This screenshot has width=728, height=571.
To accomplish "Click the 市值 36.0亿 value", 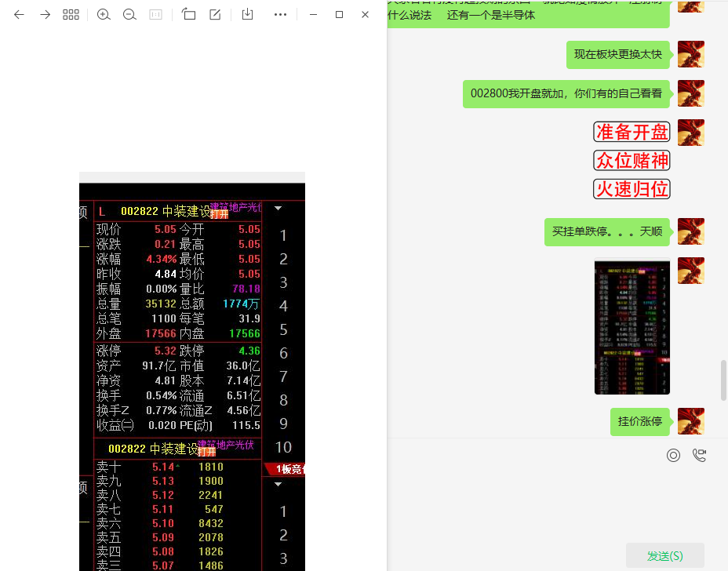I will [243, 366].
